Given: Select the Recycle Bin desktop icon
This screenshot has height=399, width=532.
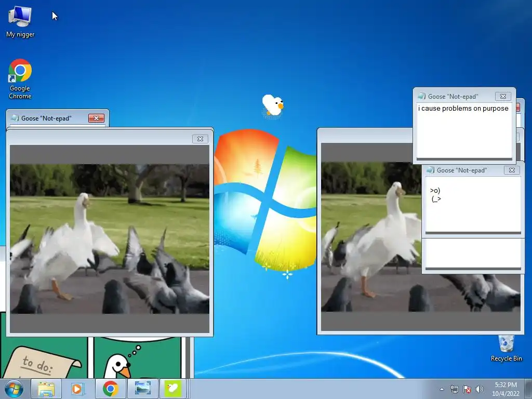Looking at the screenshot, I should (506, 348).
